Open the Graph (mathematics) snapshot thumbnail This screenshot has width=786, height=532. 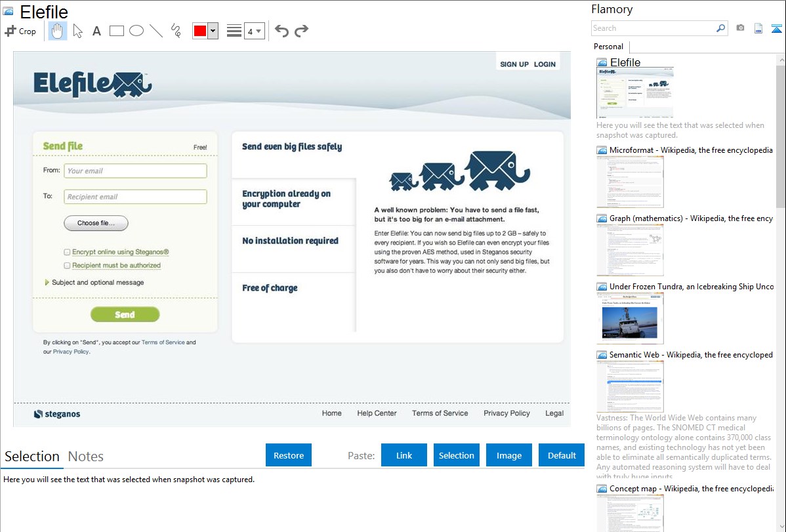pos(630,250)
